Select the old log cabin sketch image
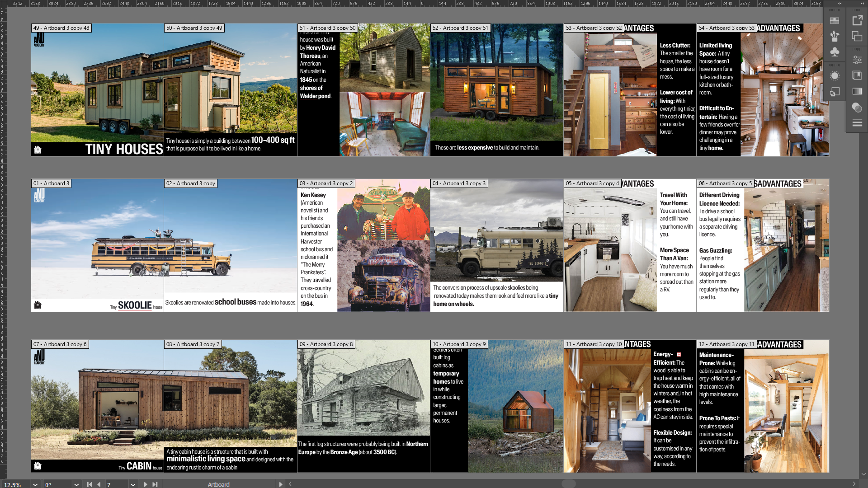 coord(363,388)
